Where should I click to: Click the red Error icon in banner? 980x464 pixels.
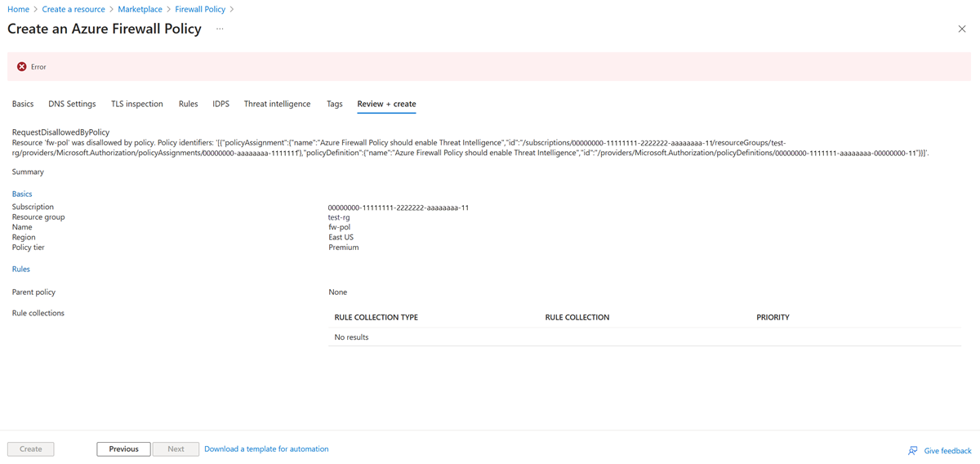(22, 67)
